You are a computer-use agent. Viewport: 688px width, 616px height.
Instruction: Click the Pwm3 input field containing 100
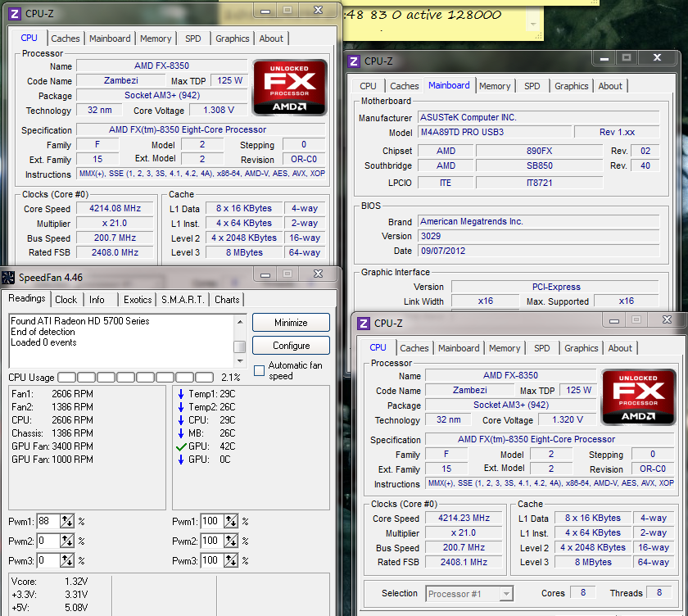(x=212, y=560)
